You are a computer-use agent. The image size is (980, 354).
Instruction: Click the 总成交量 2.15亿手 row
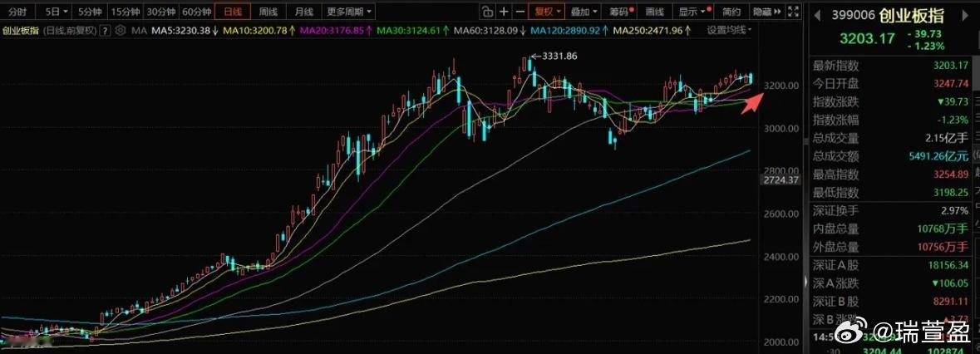890,138
